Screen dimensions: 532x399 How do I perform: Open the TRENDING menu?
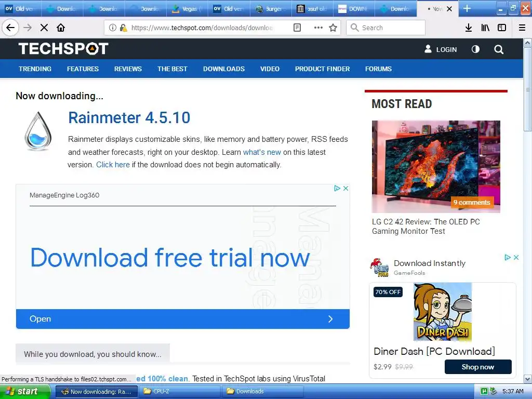tap(35, 69)
